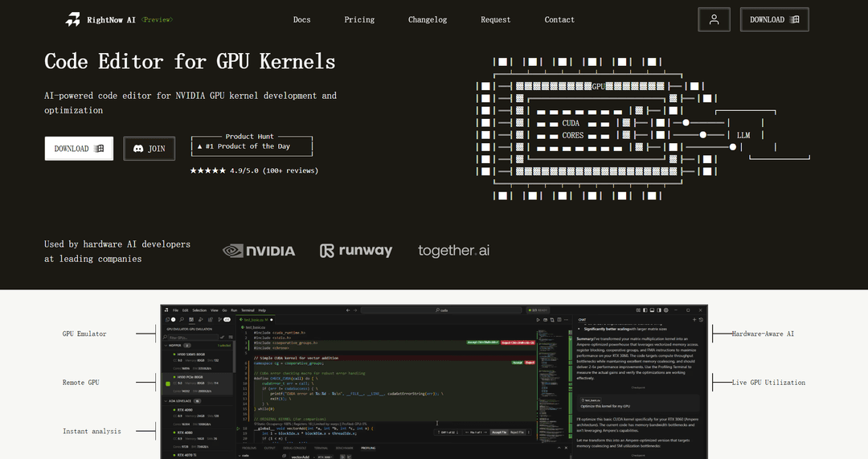This screenshot has width=868, height=459.
Task: Click the Filter GPUs input field
Action: click(193, 338)
